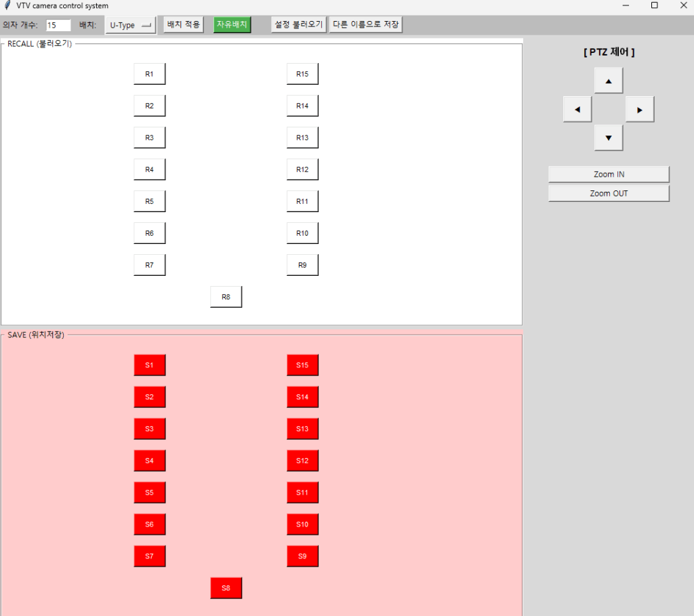Recall seat preset R11
This screenshot has width=694, height=616.
coord(302,201)
